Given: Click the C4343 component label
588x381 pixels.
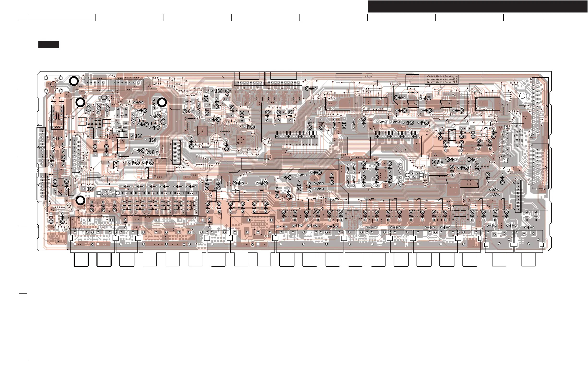Looking at the screenshot, I should pos(431,76).
